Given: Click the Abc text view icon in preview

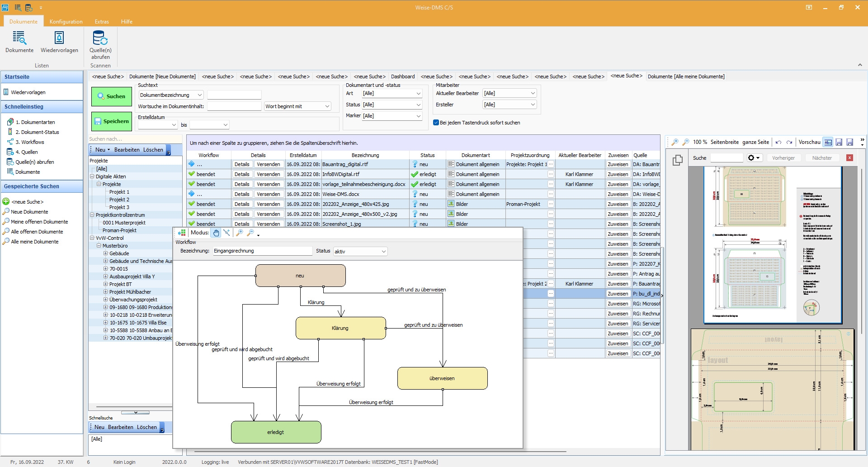Looking at the screenshot, I should point(828,142).
